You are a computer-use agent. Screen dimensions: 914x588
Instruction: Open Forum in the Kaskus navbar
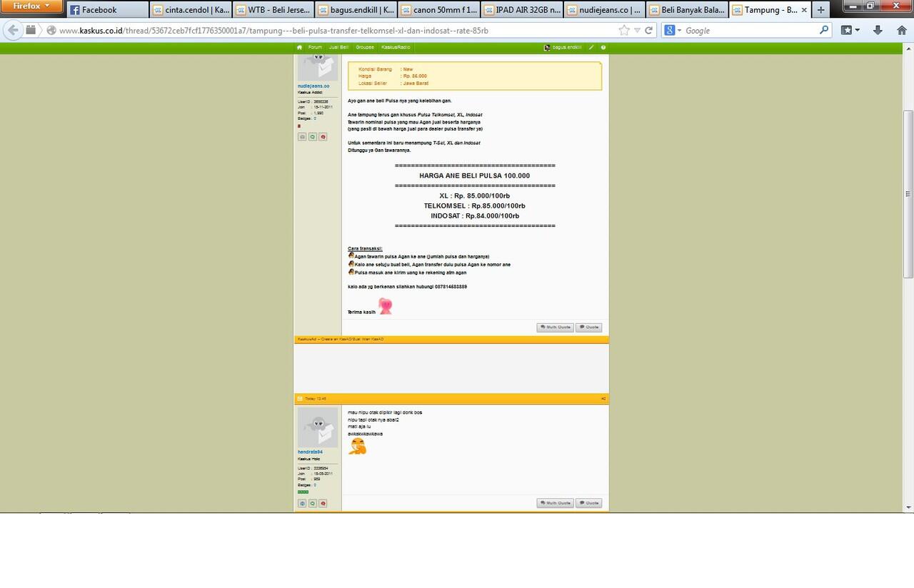click(315, 47)
